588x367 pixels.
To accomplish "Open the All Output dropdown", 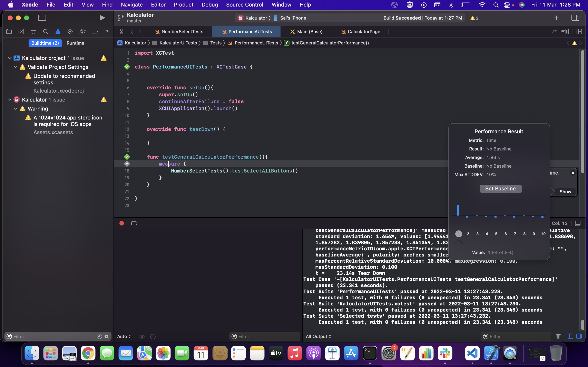I will point(318,336).
